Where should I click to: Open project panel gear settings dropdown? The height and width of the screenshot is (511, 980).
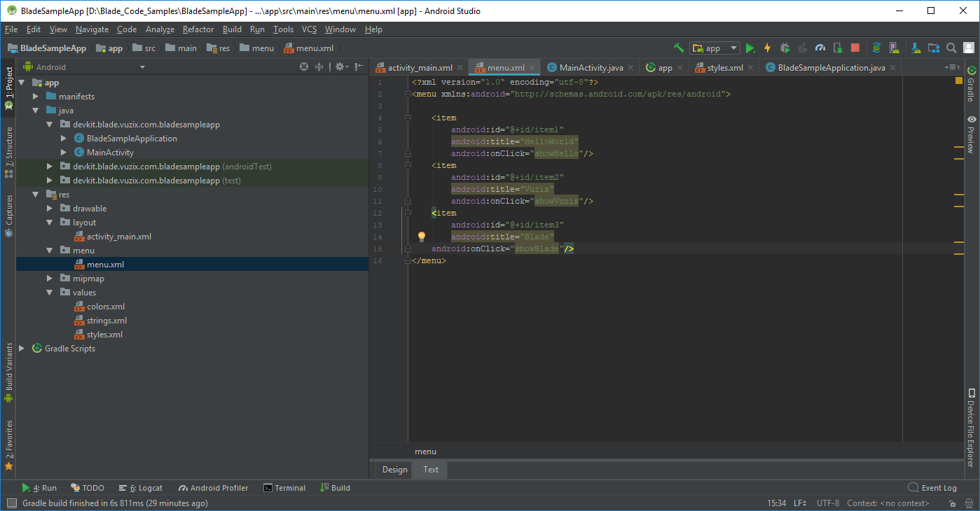[341, 67]
